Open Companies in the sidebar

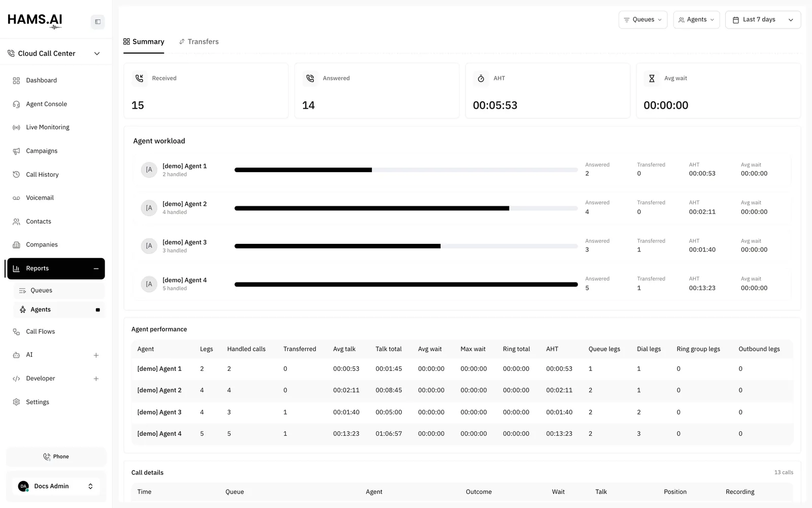[x=56, y=245]
